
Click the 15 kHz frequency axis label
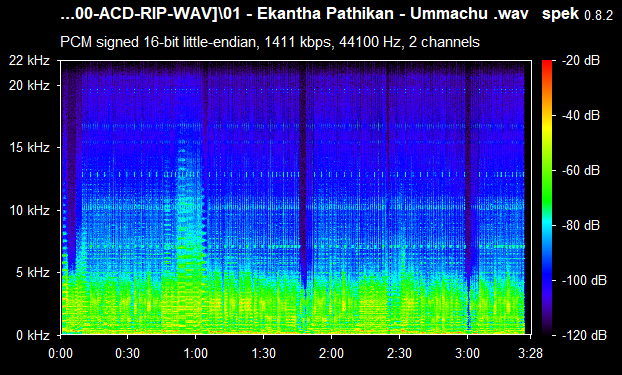[30, 148]
